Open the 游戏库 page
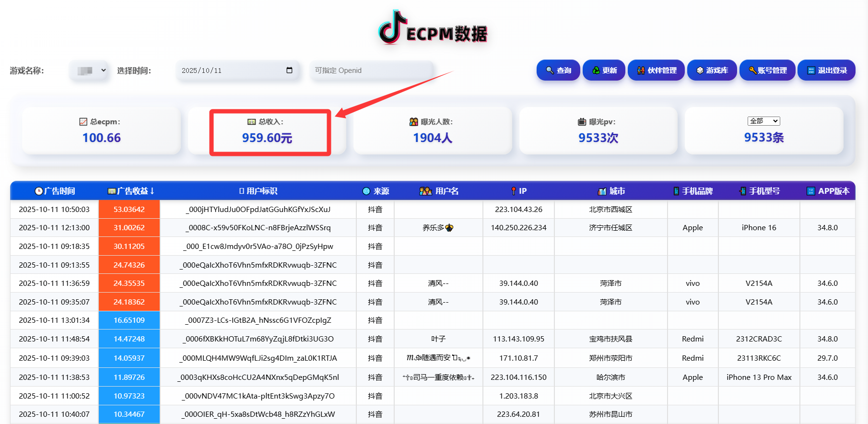 [712, 71]
